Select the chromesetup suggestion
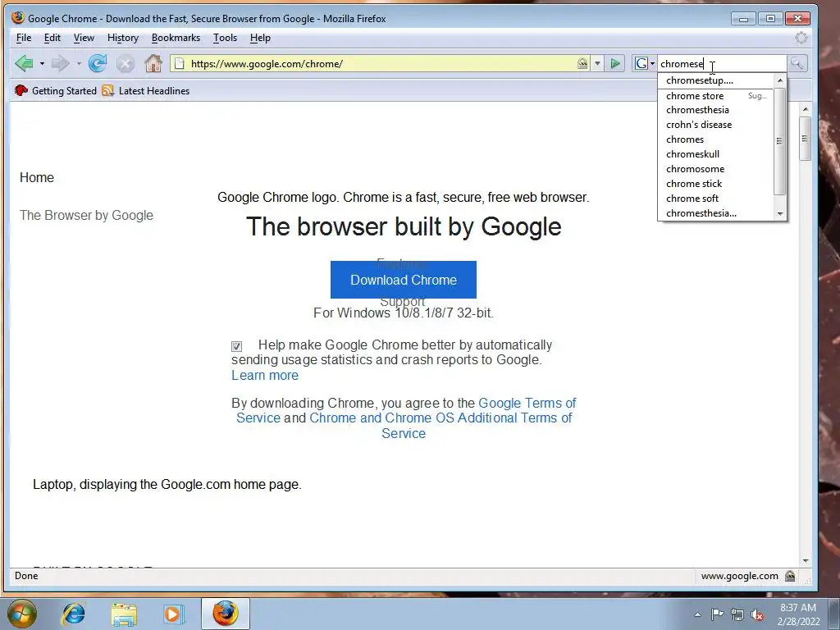Screen dimensions: 840x630 [715, 80]
